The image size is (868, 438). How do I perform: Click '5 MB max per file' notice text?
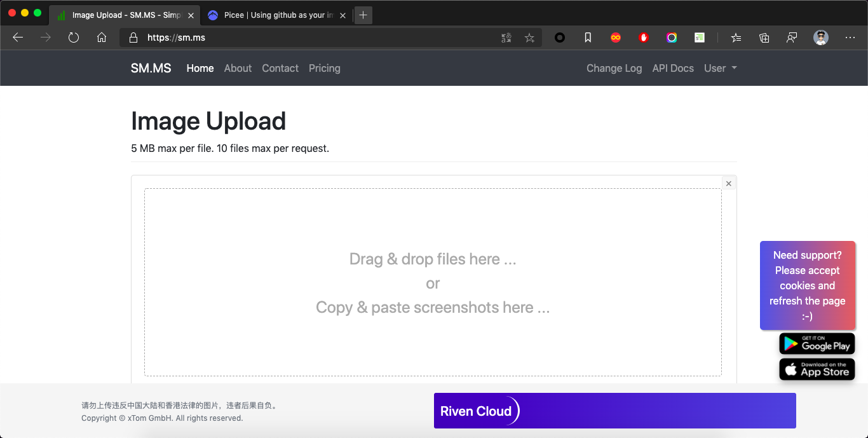click(x=230, y=148)
